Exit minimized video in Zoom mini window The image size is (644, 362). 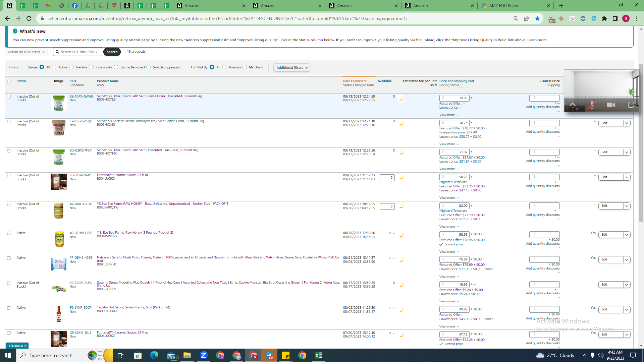pos(631,105)
